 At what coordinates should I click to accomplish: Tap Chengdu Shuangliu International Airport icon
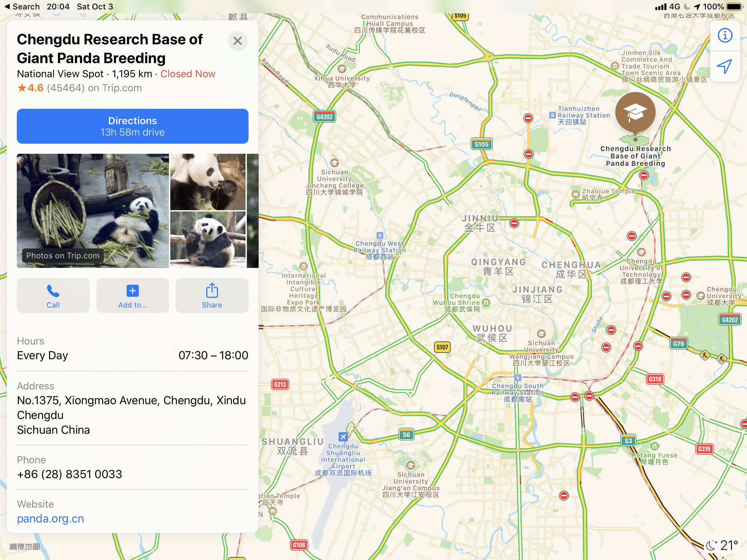(343, 436)
